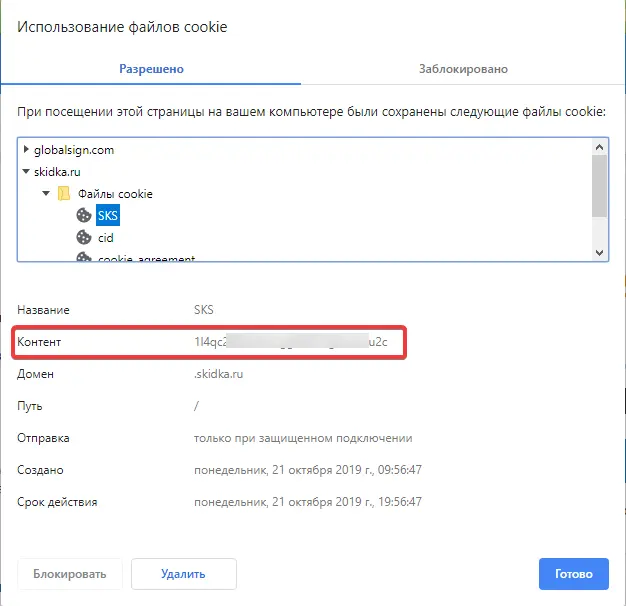Select the SKS cookie entry
The height and width of the screenshot is (606, 626).
pyautogui.click(x=108, y=216)
